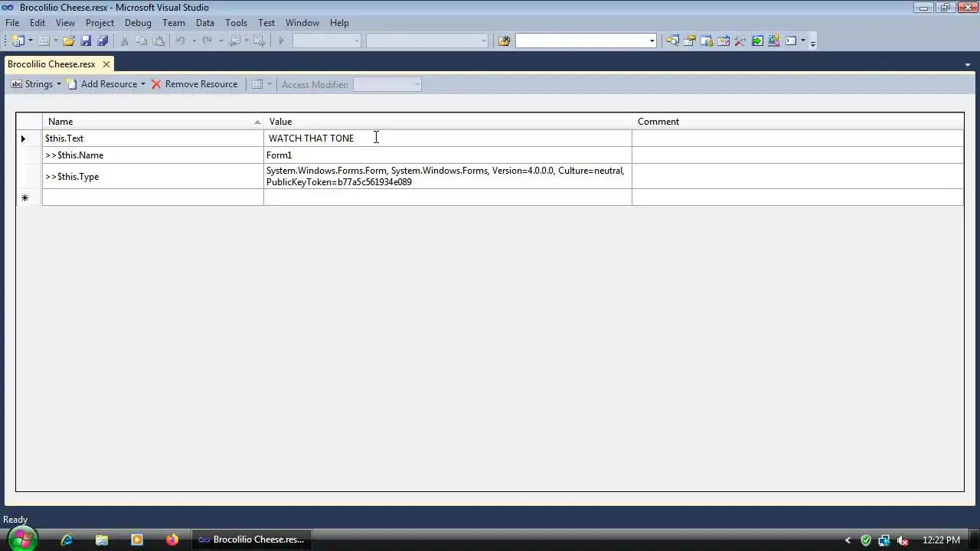Click the Paste clipboard icon
Image resolution: width=980 pixels, height=551 pixels.
158,41
